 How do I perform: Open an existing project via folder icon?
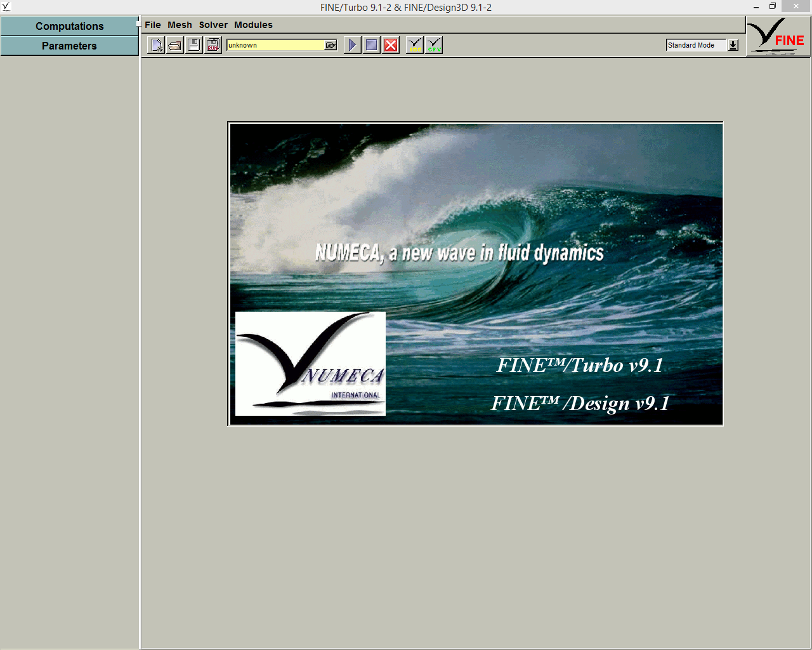(x=175, y=45)
